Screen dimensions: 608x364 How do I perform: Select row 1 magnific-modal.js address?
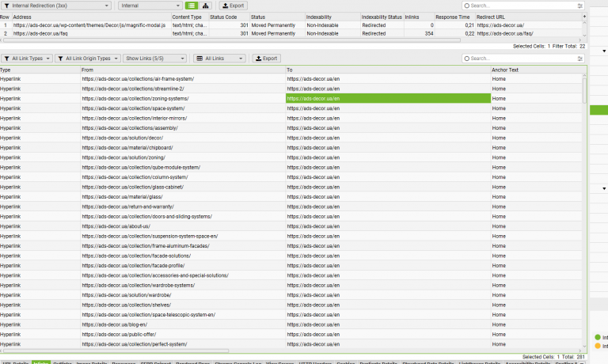click(89, 25)
